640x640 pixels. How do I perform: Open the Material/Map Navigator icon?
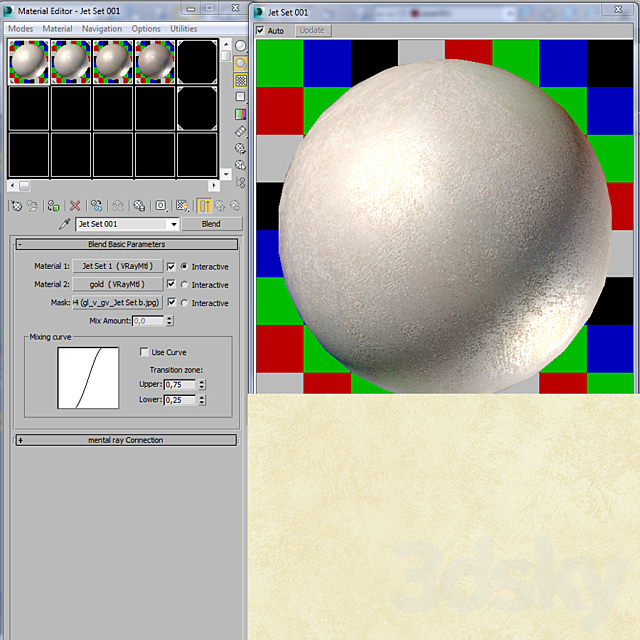240,182
